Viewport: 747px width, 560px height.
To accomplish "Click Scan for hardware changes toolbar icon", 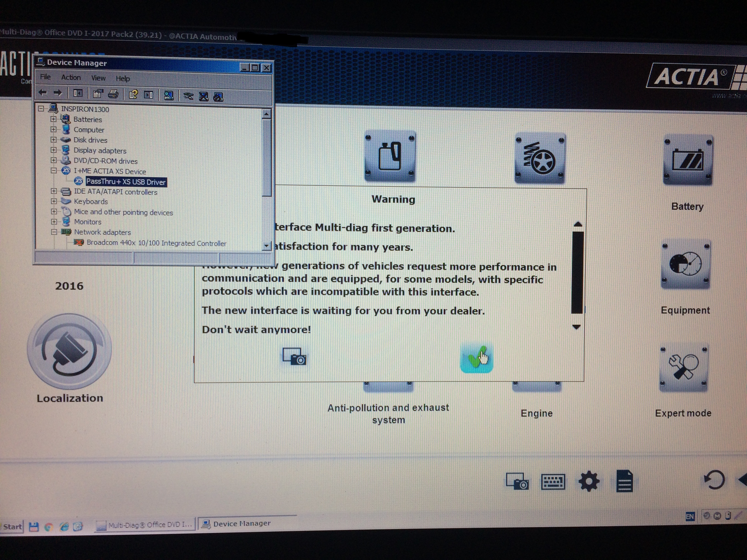I will 168,96.
